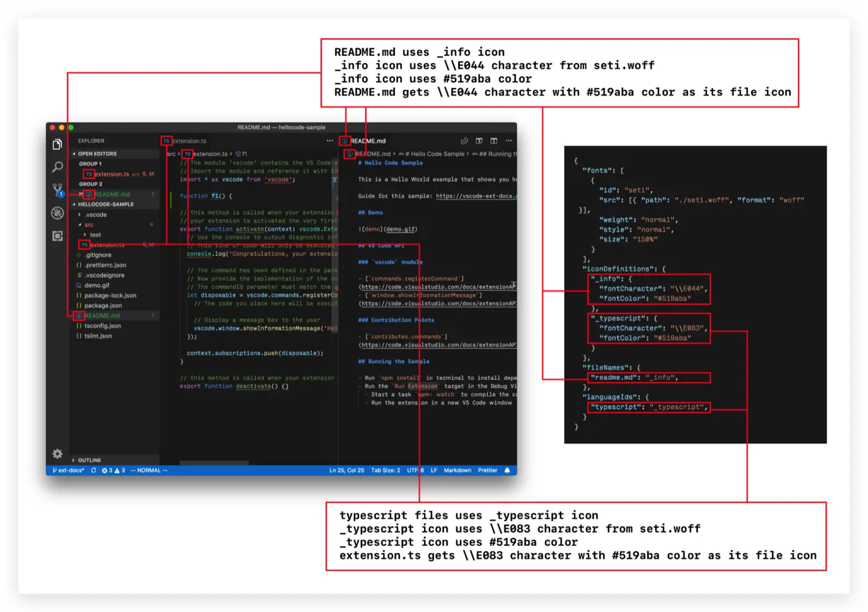
Task: Open the Extensions view icon
Action: [57, 236]
